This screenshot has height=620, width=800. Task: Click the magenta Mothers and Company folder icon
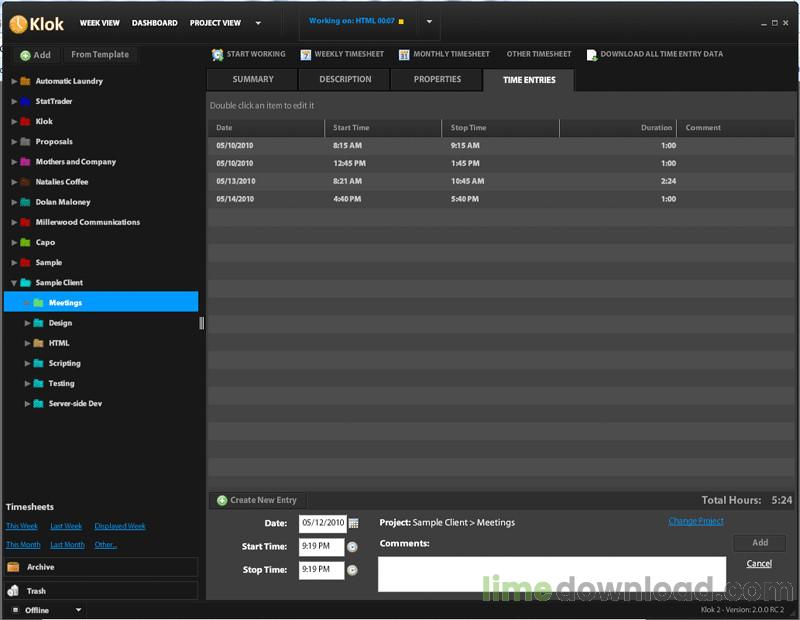point(25,162)
